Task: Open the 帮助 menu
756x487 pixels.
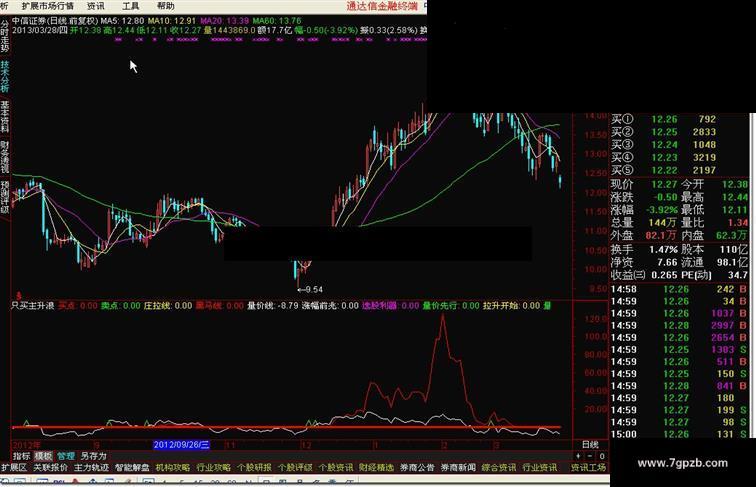Action: [165, 6]
